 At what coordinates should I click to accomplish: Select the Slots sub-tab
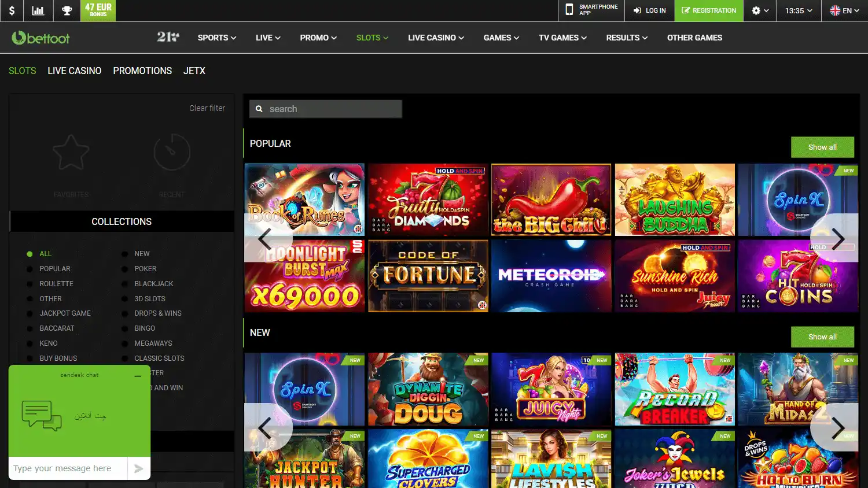[x=23, y=71]
